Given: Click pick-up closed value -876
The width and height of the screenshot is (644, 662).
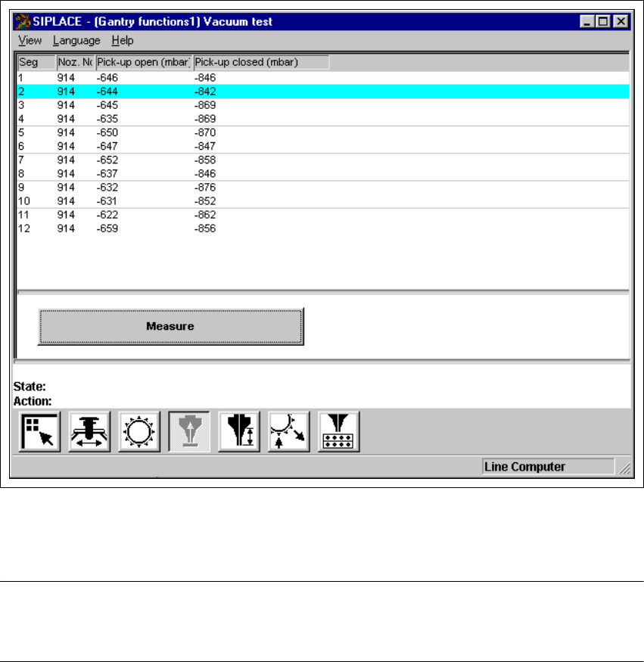Looking at the screenshot, I should (205, 188).
